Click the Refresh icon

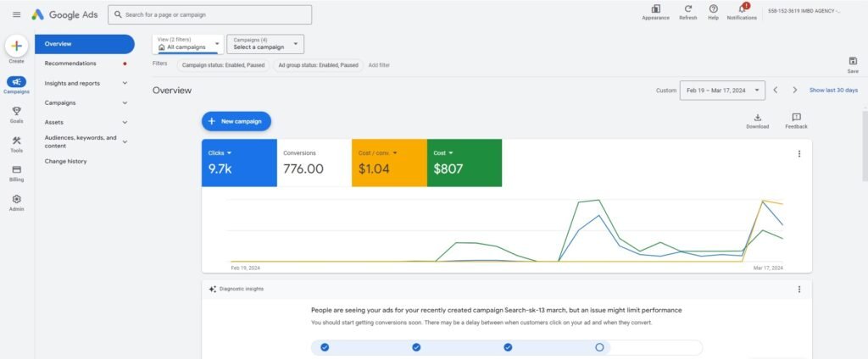pyautogui.click(x=688, y=8)
